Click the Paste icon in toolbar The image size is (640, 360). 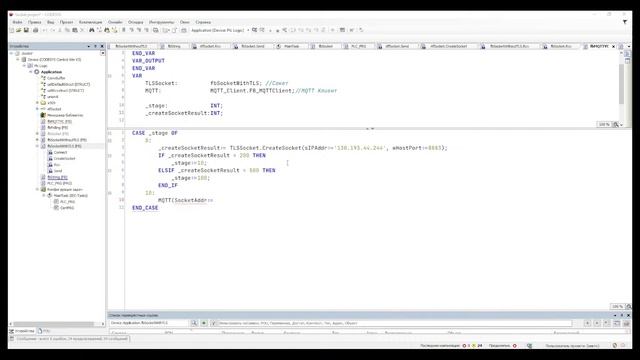(75, 30)
